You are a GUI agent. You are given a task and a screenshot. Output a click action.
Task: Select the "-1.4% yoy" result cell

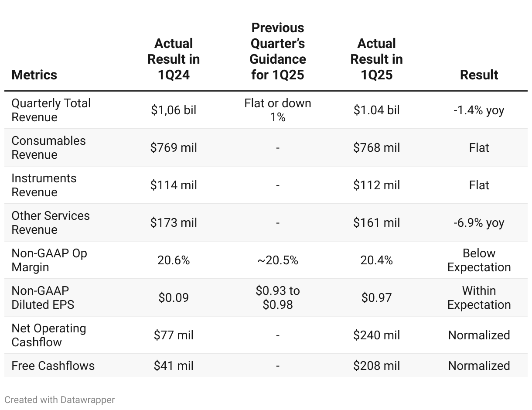479,110
